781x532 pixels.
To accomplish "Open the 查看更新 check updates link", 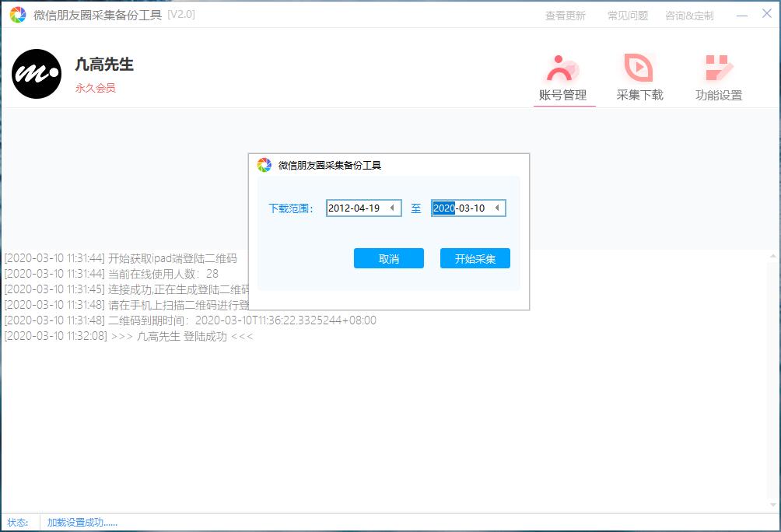I will 565,16.
